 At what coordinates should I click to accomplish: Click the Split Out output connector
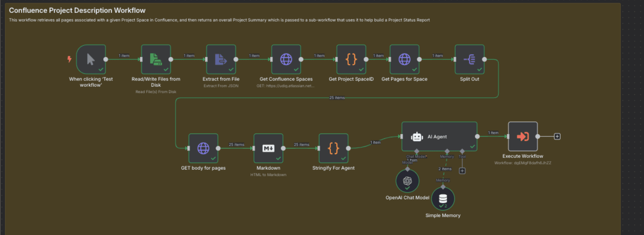(485, 59)
